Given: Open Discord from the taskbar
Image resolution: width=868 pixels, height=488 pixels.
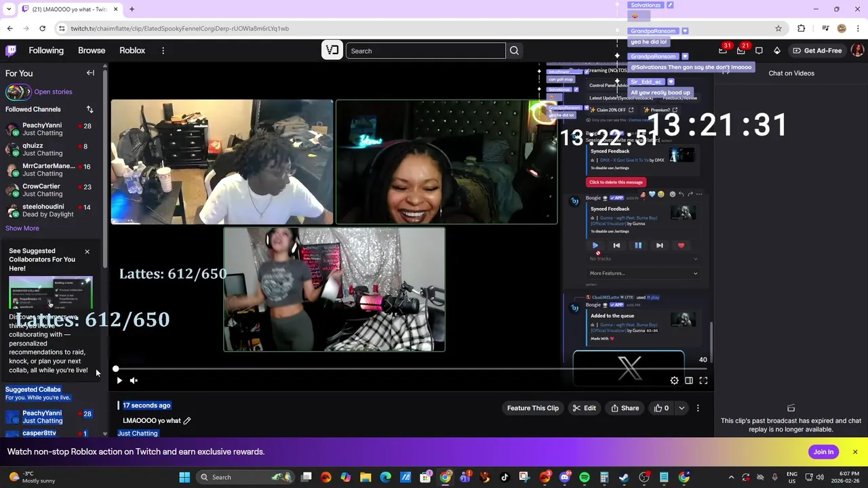Looking at the screenshot, I should point(565,477).
